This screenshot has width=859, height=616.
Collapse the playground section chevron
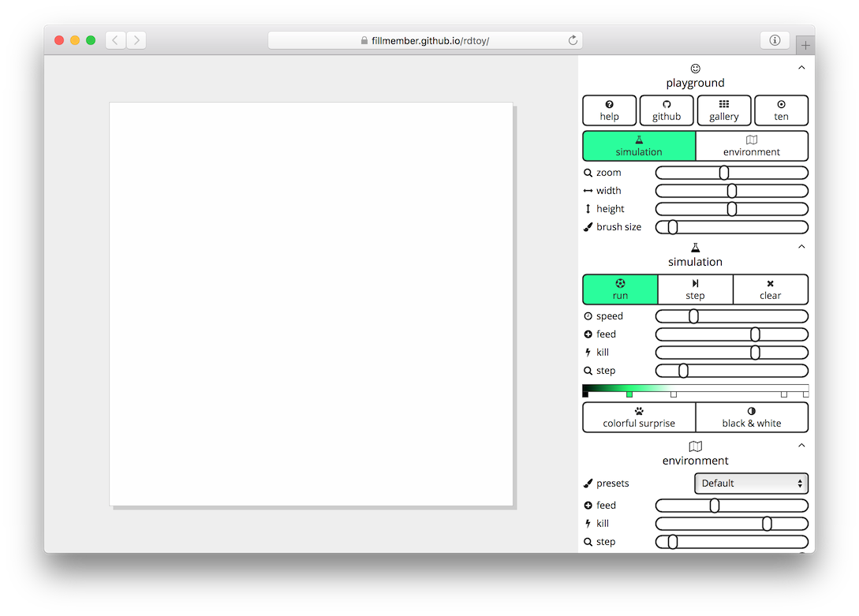[801, 68]
